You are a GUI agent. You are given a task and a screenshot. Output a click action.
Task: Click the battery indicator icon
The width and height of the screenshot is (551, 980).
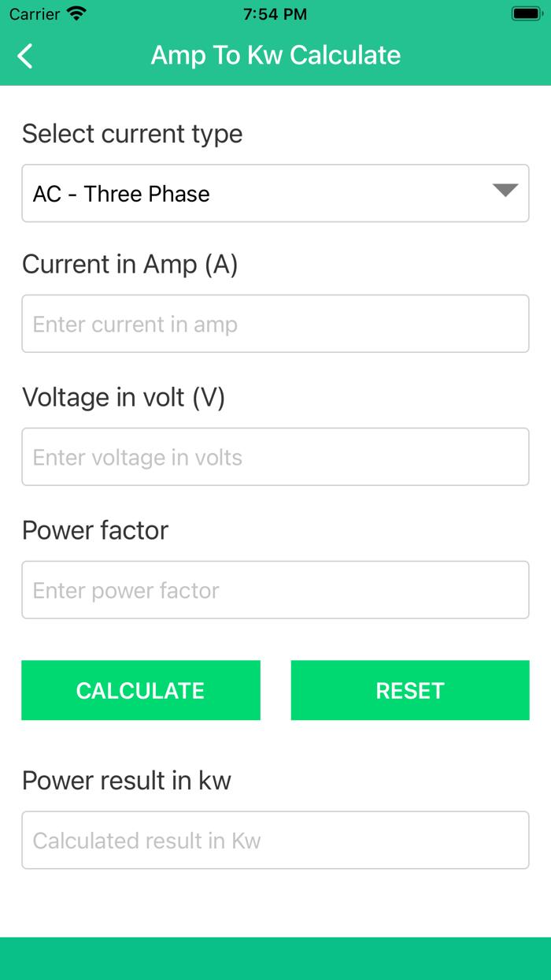(x=526, y=13)
